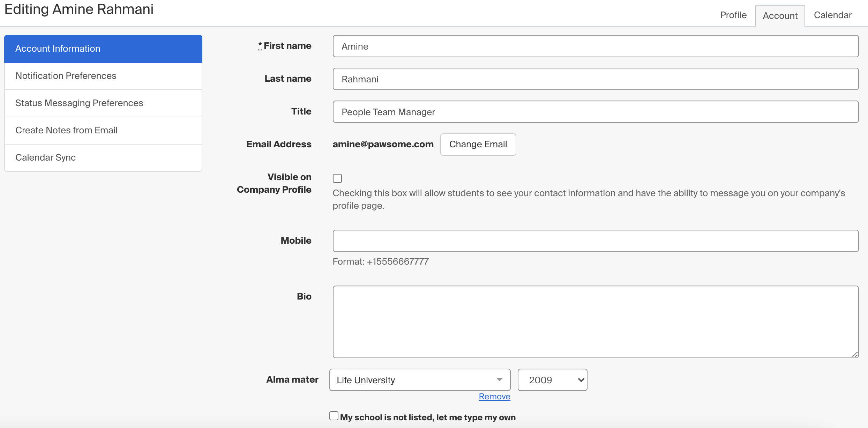Click the empty Mobile number field
The height and width of the screenshot is (428, 868).
[x=593, y=241]
